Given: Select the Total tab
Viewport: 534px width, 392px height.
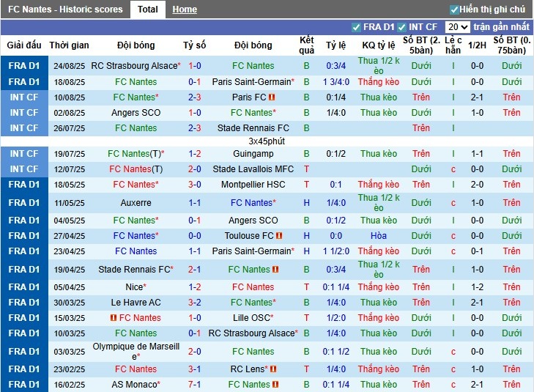Looking at the screenshot, I should 147,10.
